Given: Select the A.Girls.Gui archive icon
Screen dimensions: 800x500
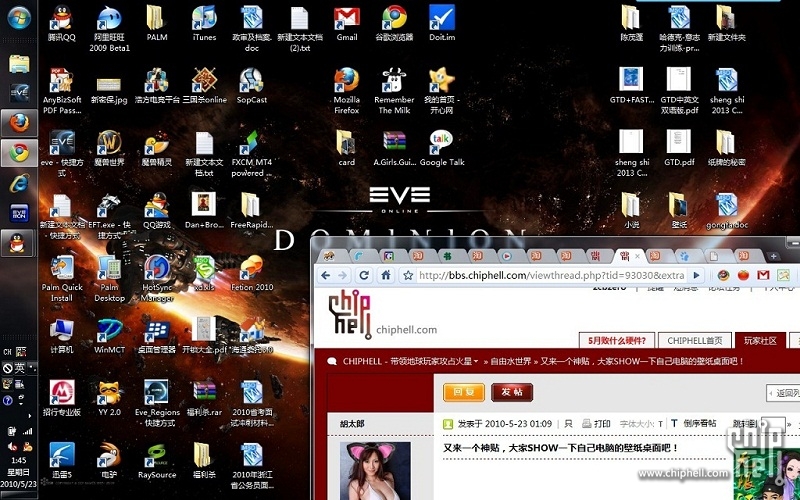Looking at the screenshot, I should pos(394,148).
